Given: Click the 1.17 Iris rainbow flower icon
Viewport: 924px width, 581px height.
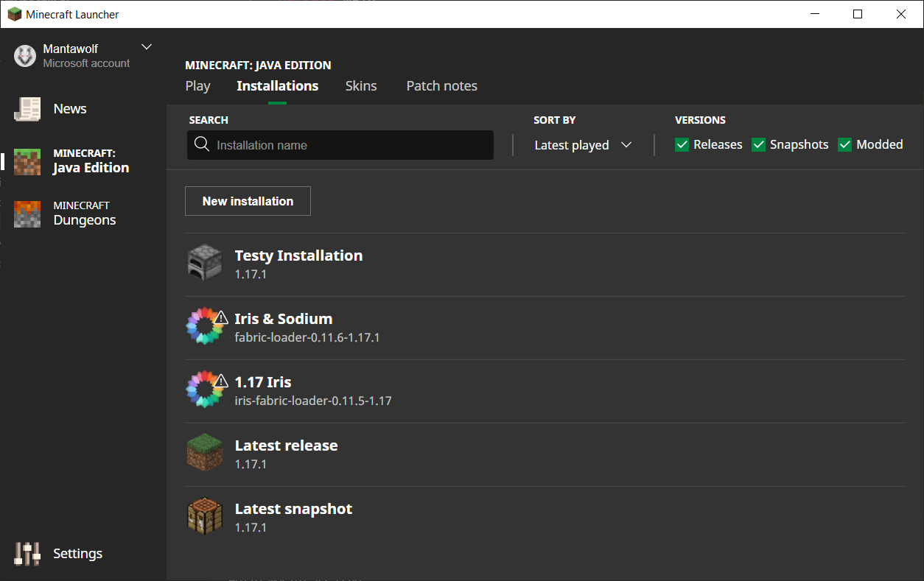Looking at the screenshot, I should click(204, 390).
